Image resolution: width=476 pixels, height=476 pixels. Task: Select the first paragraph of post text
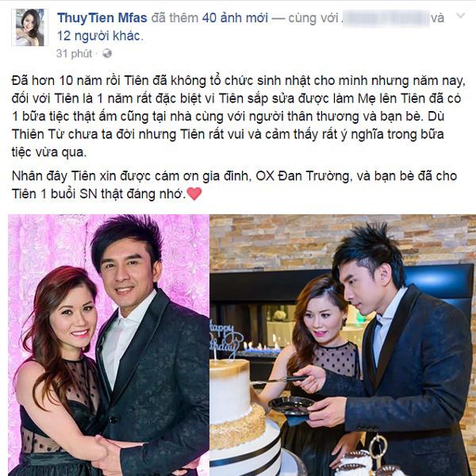(x=238, y=117)
